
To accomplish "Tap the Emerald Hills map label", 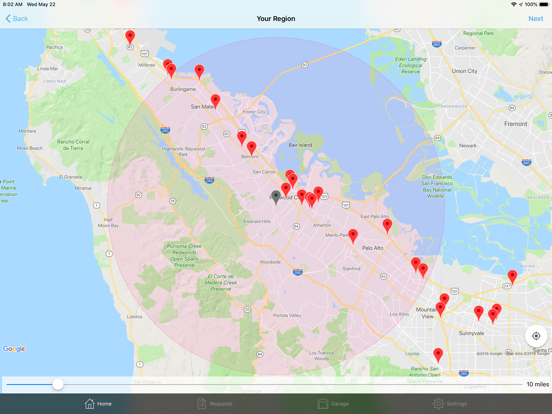I will 257,221.
